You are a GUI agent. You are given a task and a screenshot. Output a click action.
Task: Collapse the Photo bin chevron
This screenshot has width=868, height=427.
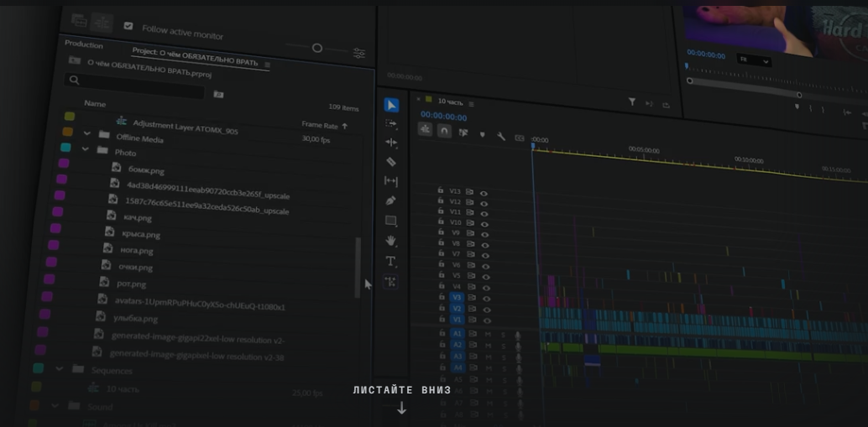pos(86,148)
